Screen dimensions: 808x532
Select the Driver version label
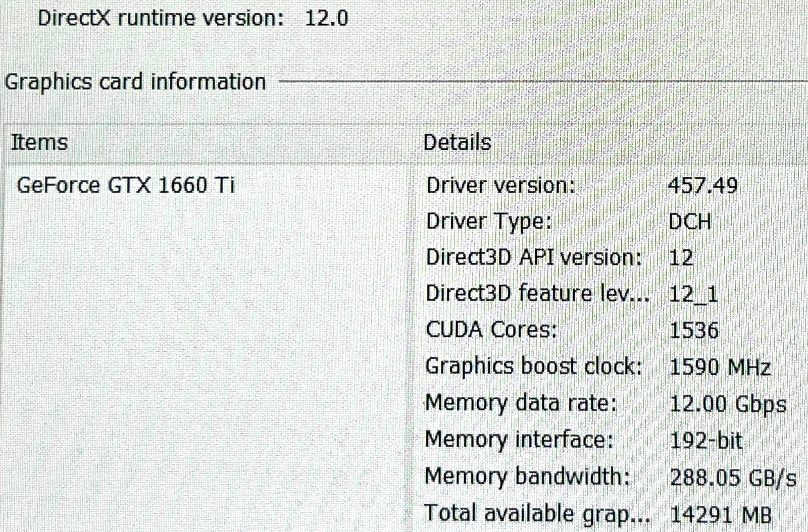click(x=500, y=185)
